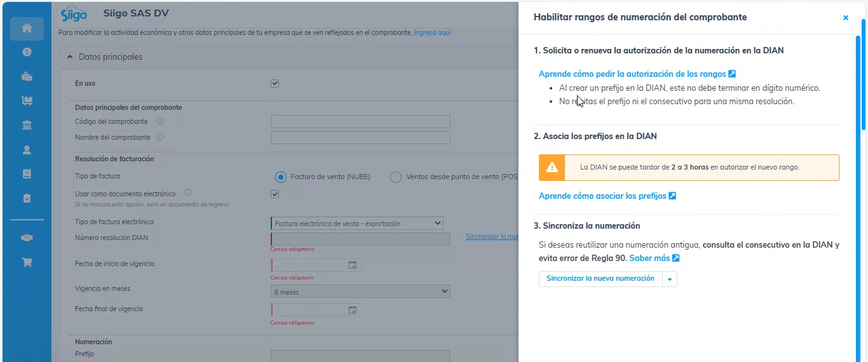Open the bank building icon in the sidebar
The image size is (868, 362).
[x=27, y=125]
